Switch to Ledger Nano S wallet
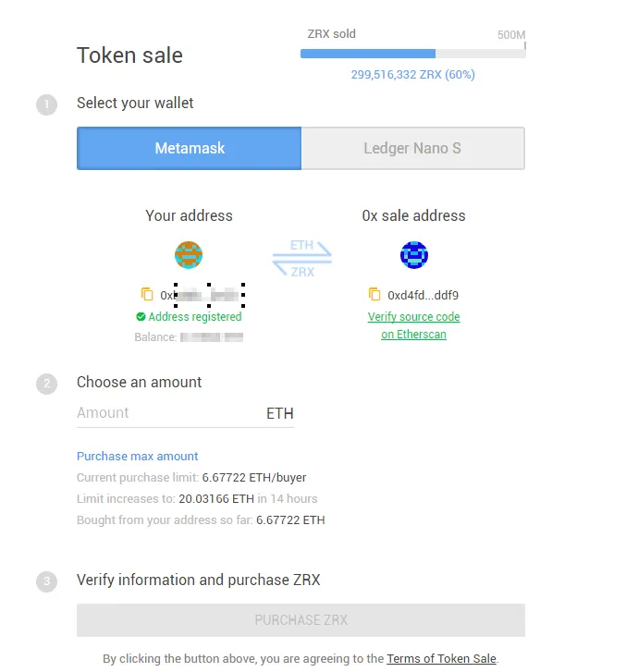Image resolution: width=626 pixels, height=672 pixels. 413,148
